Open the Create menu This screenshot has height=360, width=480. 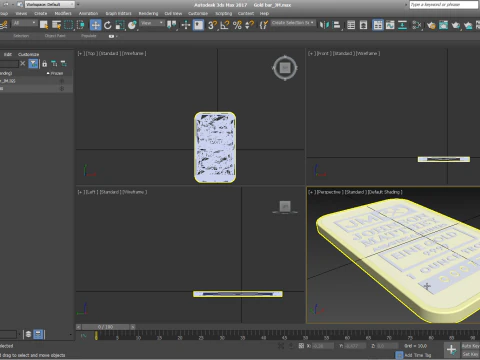pos(41,13)
